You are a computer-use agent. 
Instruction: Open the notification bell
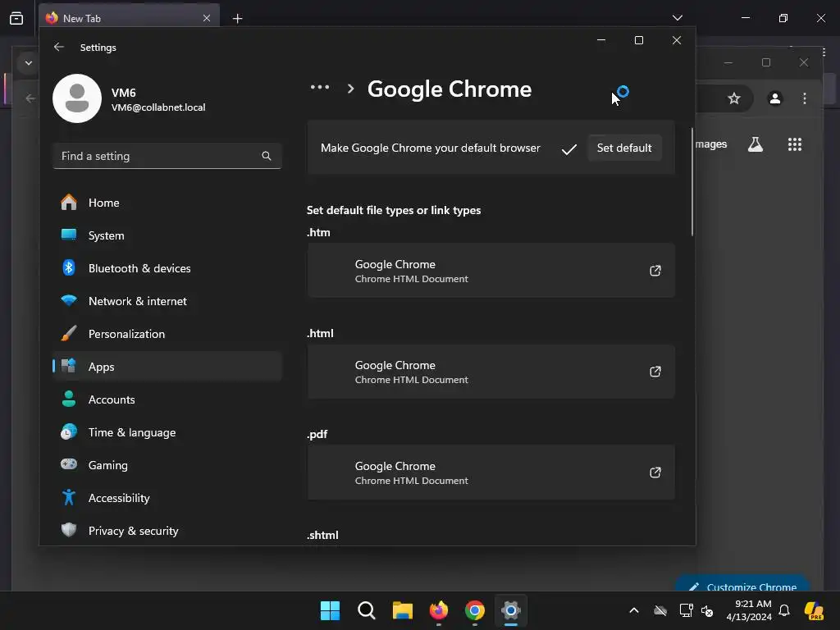784,610
